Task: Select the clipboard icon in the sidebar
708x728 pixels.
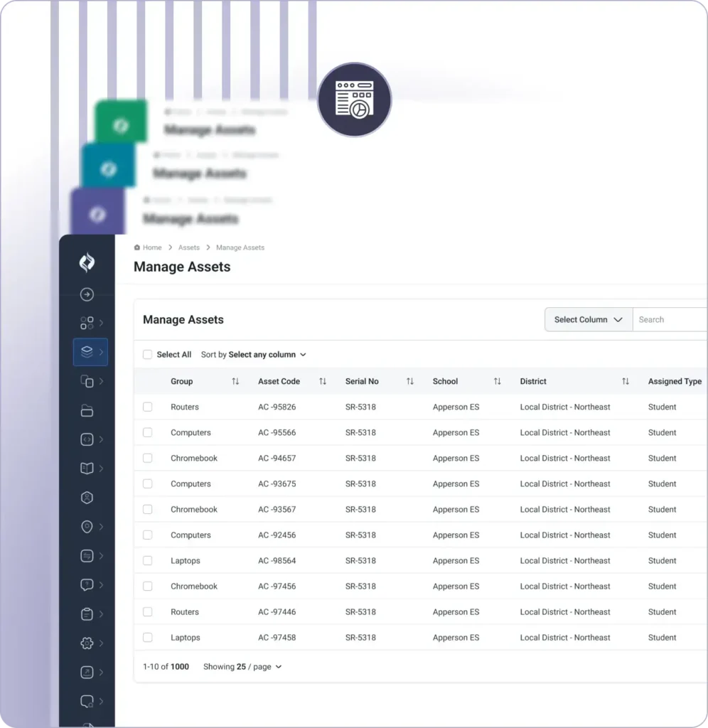Action: click(x=87, y=614)
